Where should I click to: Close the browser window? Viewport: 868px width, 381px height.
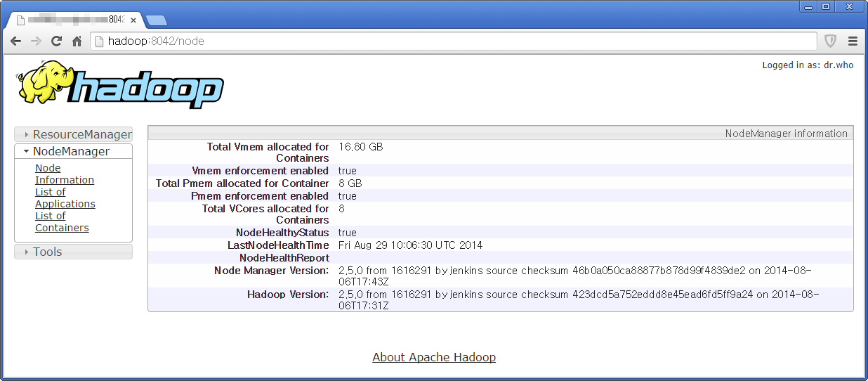tap(850, 6)
